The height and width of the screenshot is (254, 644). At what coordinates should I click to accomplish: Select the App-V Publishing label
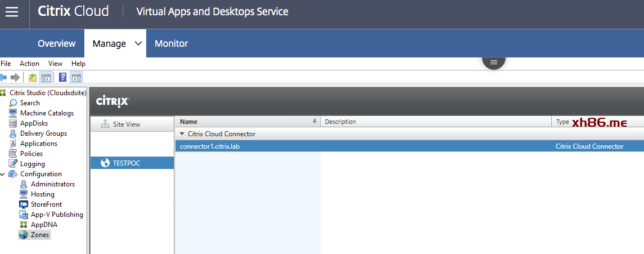pos(57,215)
